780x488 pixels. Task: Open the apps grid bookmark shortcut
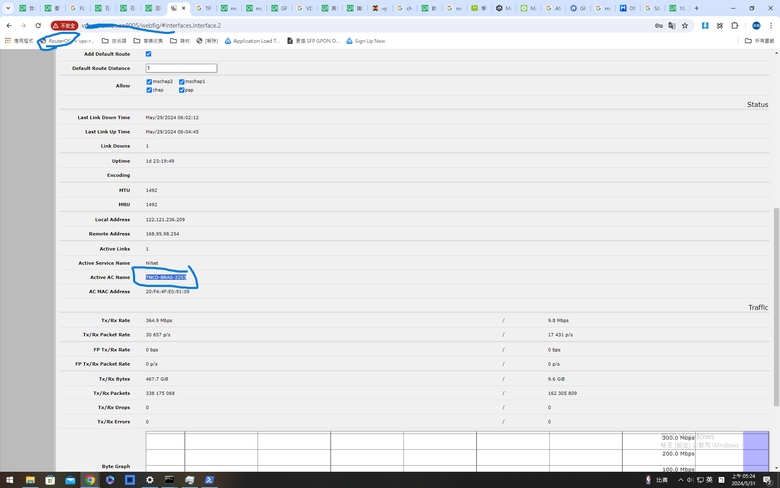(19, 41)
